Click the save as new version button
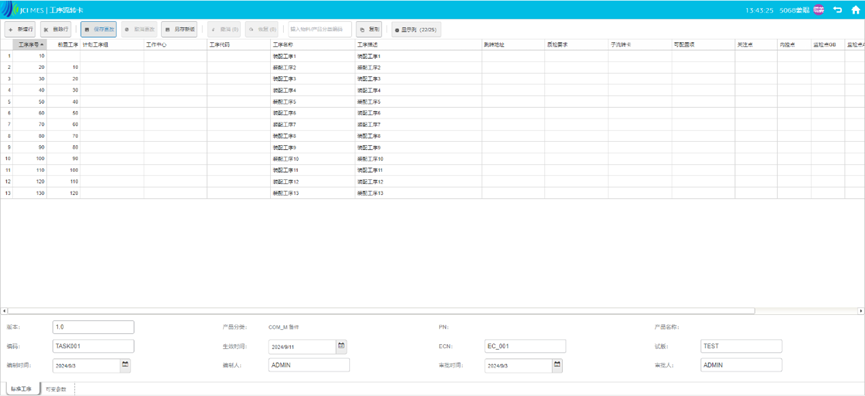Screen dimensions: 865x396 pyautogui.click(x=179, y=29)
